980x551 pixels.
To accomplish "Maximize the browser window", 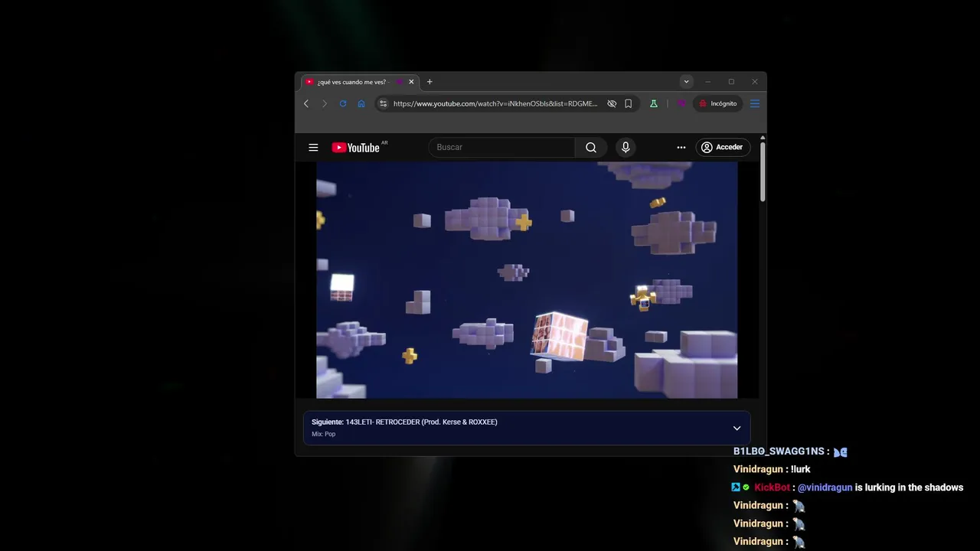I will click(x=731, y=82).
